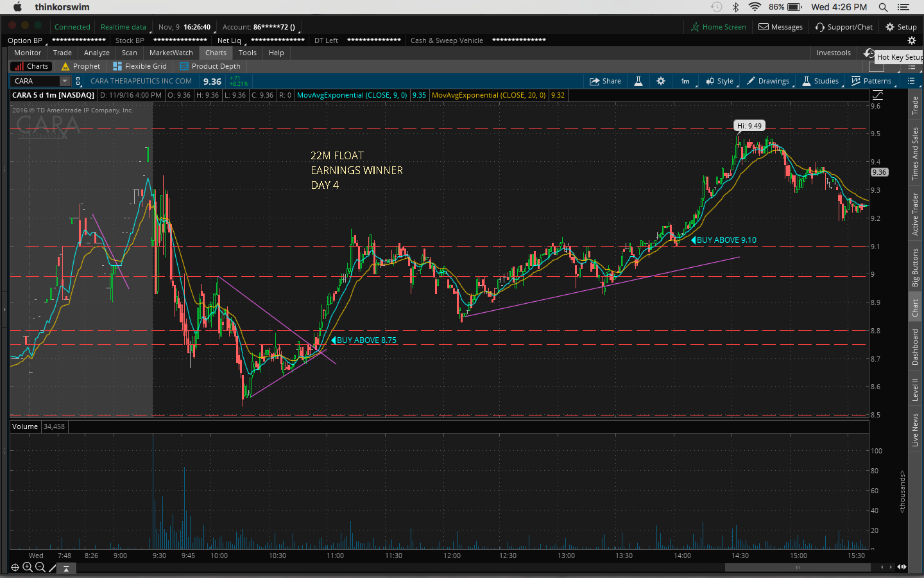
Task: Switch to the Analyze tab
Action: tap(97, 53)
